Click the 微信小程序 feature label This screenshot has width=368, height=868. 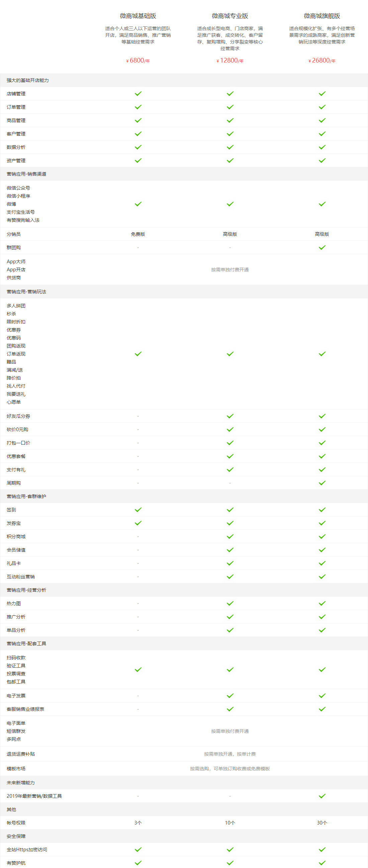18,196
